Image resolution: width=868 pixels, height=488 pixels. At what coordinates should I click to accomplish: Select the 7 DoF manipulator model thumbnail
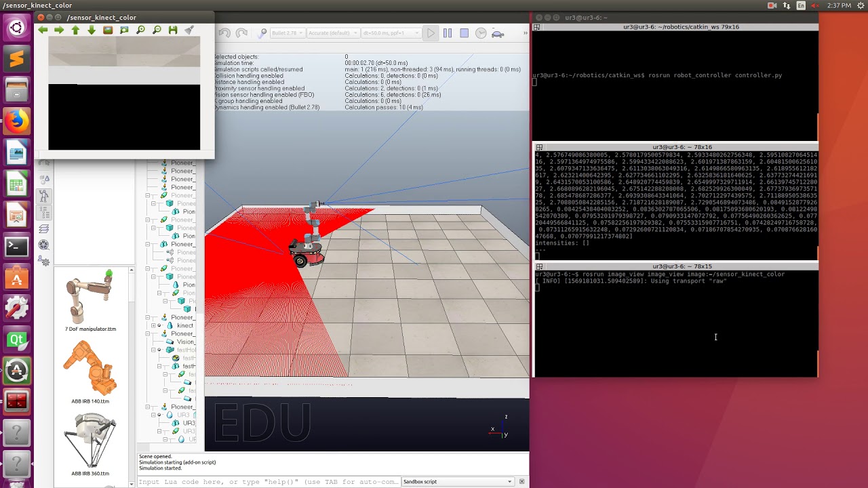click(x=90, y=297)
